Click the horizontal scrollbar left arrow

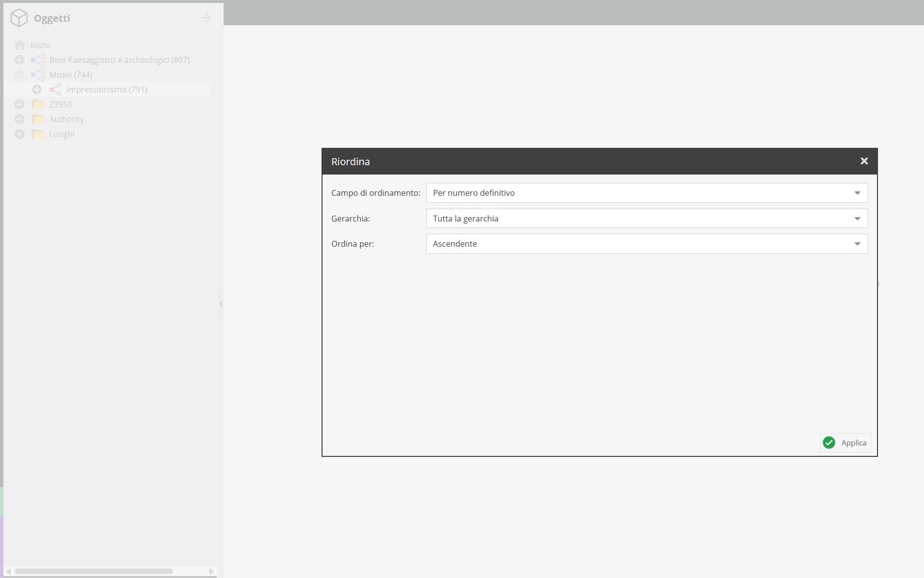point(8,571)
